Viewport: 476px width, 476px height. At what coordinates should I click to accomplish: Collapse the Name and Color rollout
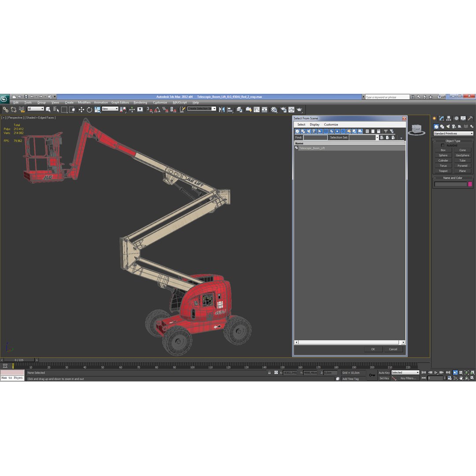(x=453, y=178)
